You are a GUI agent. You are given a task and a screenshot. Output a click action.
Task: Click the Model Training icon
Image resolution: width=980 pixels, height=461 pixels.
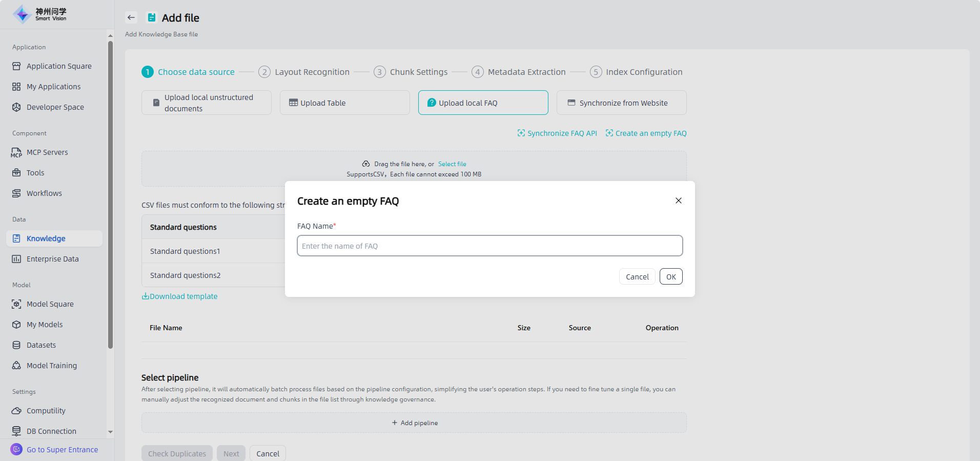pyautogui.click(x=16, y=366)
